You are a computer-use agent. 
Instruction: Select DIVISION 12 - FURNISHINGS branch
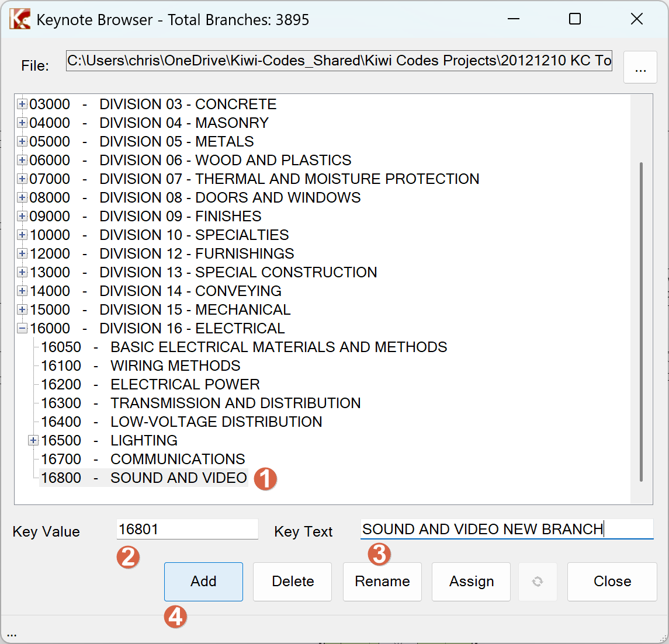[175, 253]
